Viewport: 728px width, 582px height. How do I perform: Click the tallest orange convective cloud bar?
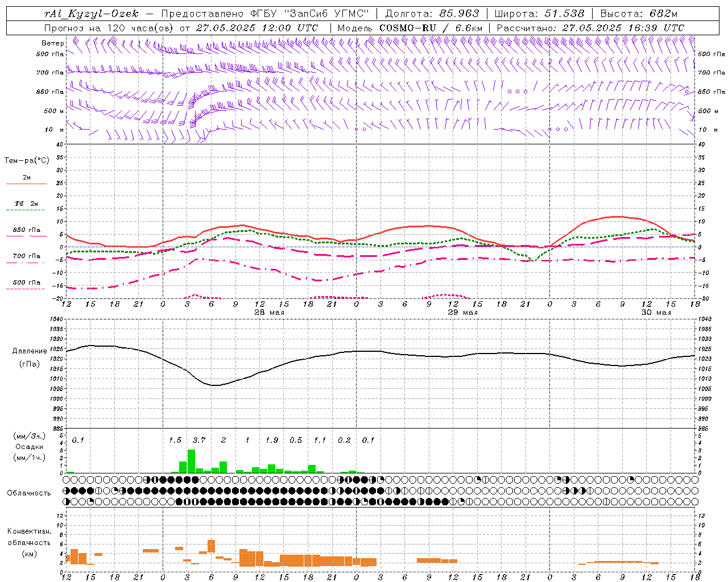point(211,546)
